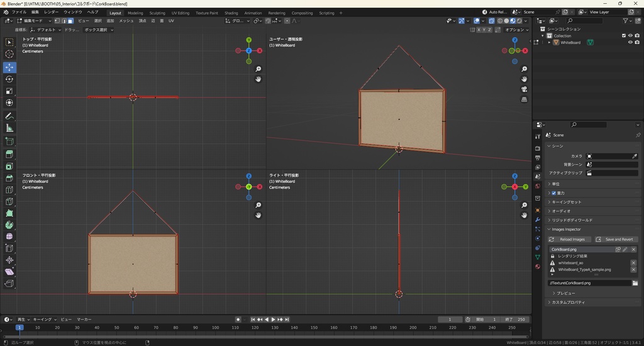Select the Cursor tool
This screenshot has height=346, width=644.
click(9, 54)
